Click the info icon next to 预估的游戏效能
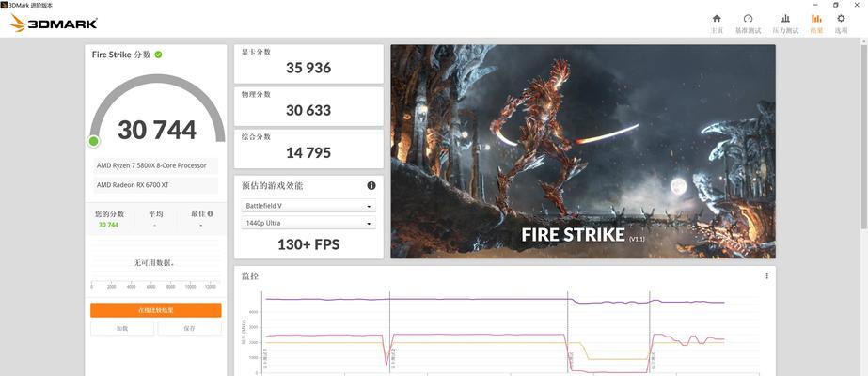This screenshot has height=376, width=868. click(x=371, y=186)
